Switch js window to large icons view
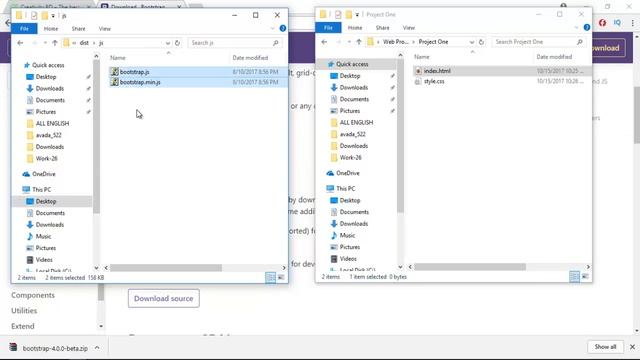This screenshot has width=640, height=360. point(281,278)
